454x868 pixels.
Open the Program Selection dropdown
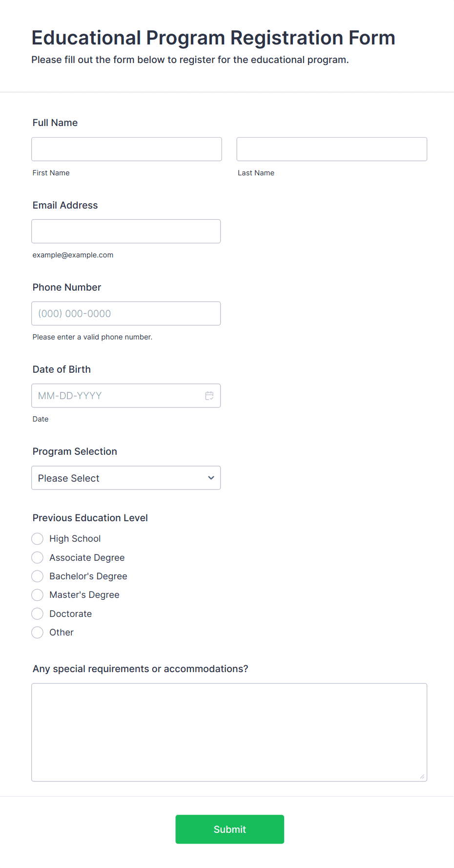point(126,478)
